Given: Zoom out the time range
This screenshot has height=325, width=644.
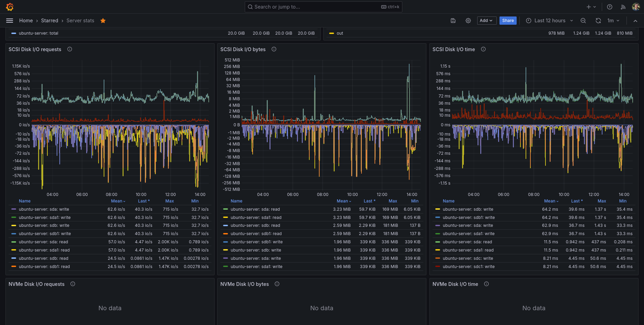Looking at the screenshot, I should coord(583,21).
